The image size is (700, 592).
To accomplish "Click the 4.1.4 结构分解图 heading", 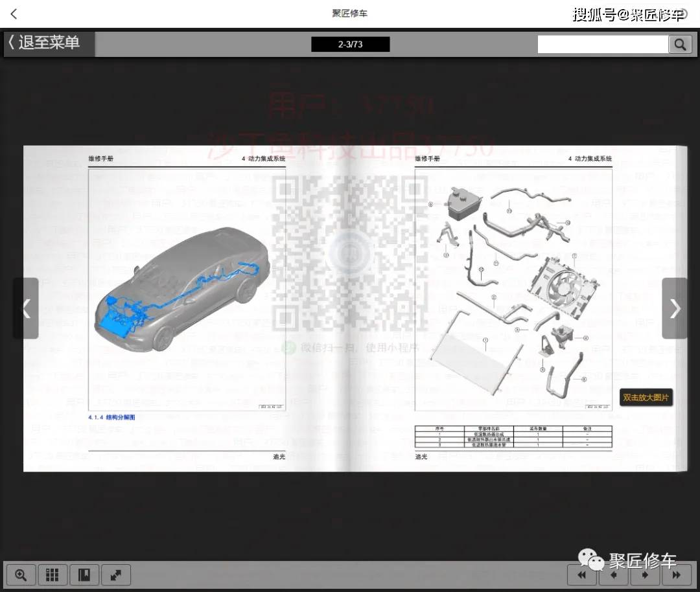I will click(111, 417).
